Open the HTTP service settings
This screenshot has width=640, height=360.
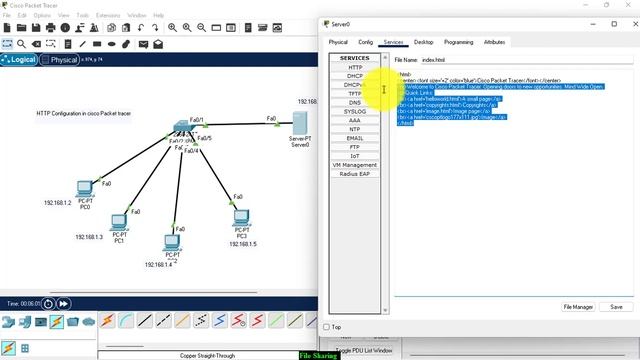point(355,67)
